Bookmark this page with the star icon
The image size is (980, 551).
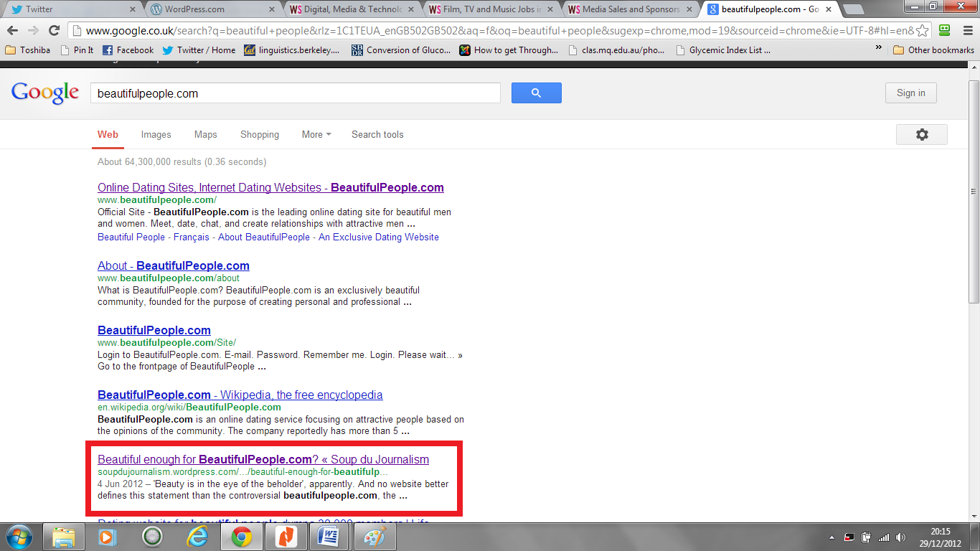click(923, 31)
